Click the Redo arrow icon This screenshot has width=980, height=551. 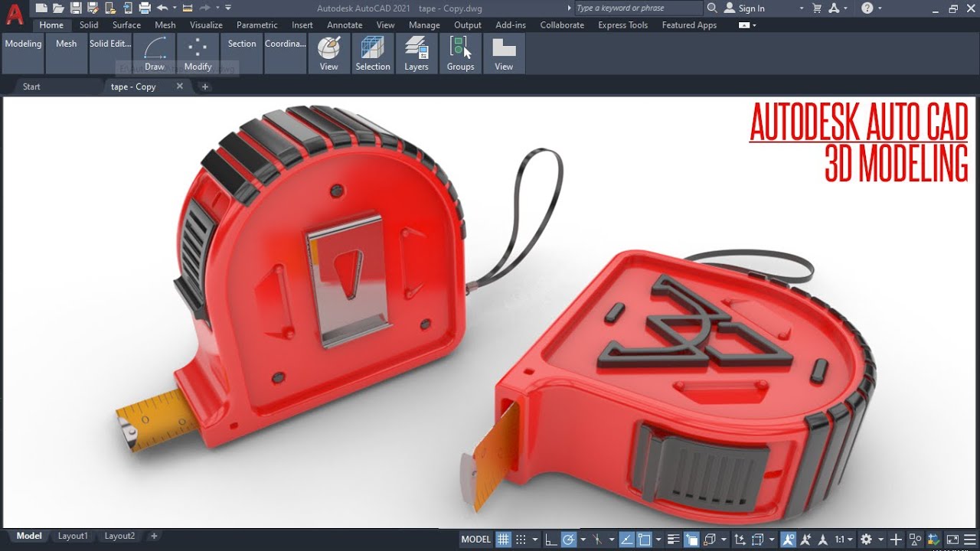204,8
